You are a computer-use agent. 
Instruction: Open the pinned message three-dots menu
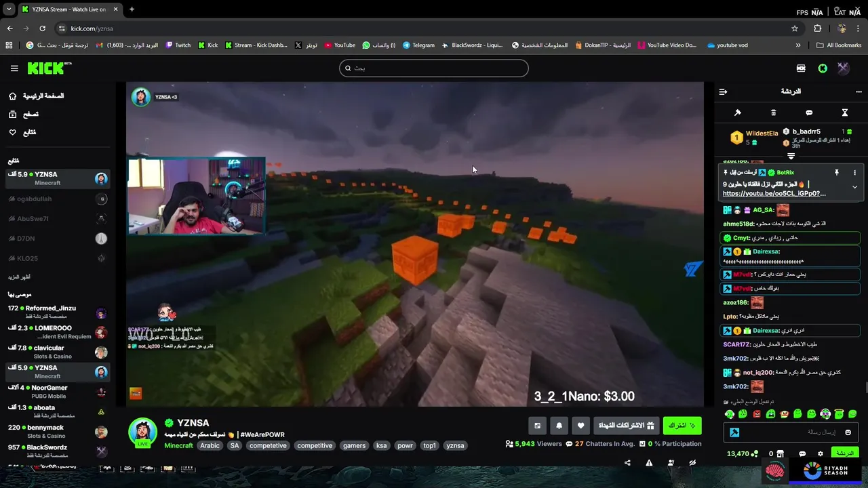coord(854,173)
